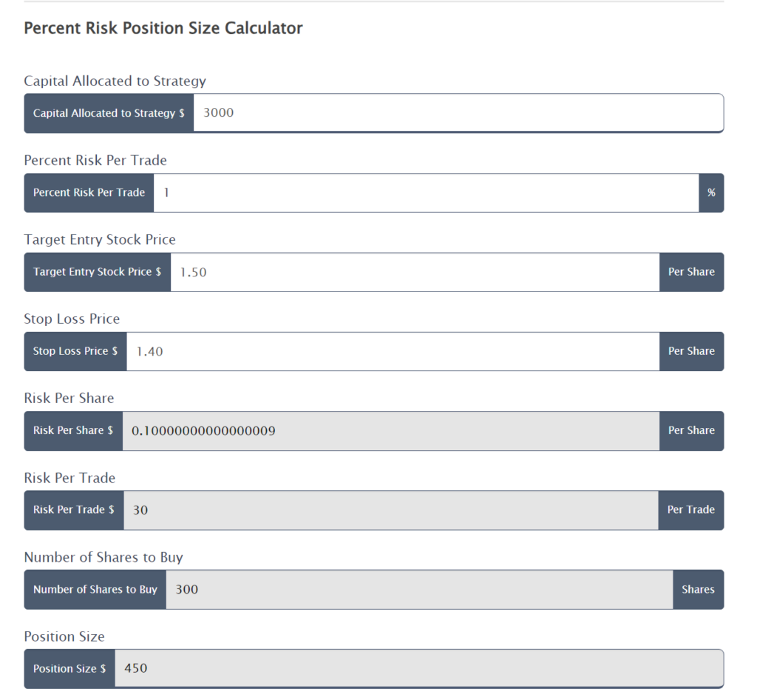
Task: Click the dark Capital Allocated to Strategy $ prefix
Action: (109, 113)
